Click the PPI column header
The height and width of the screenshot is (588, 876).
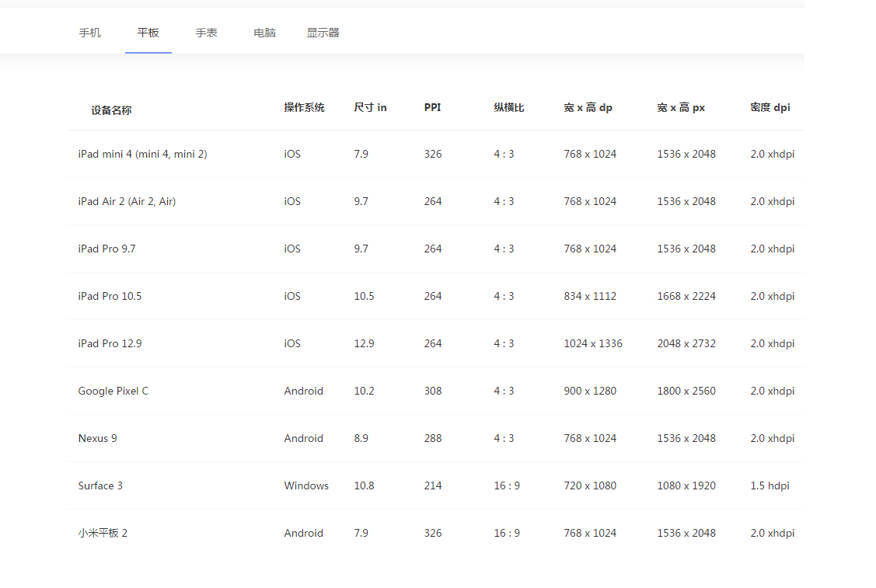432,107
